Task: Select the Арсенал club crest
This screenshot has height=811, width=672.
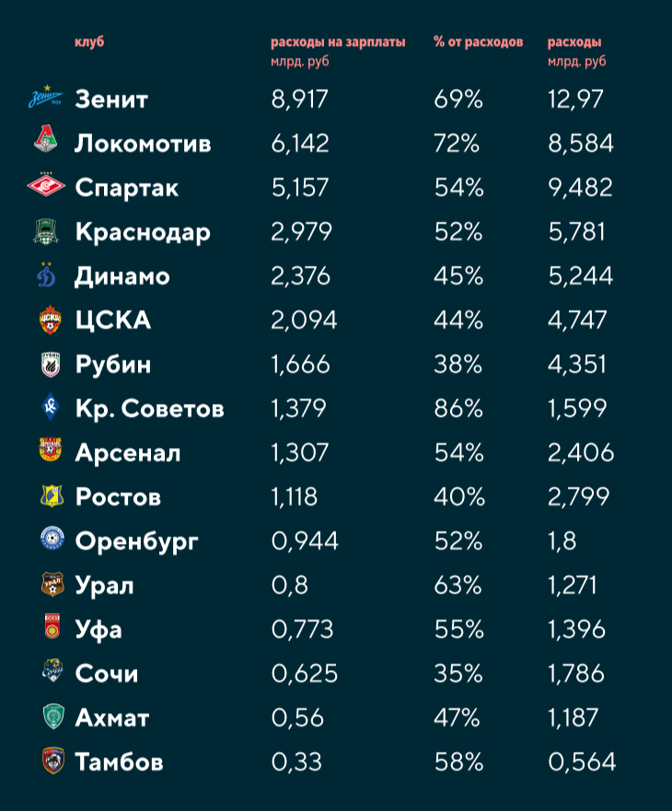Action: 51,449
